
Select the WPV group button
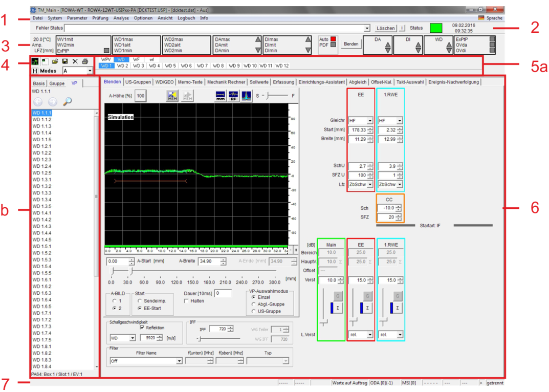tap(106, 59)
